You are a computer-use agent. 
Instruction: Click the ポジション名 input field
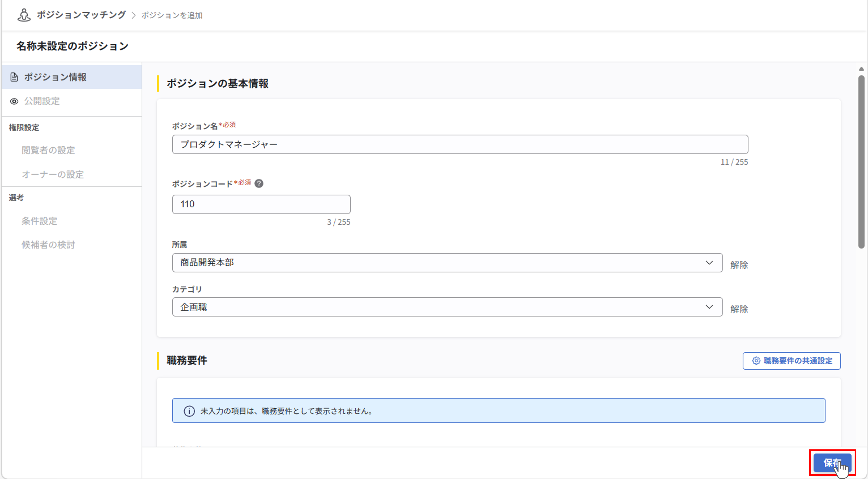(x=460, y=145)
